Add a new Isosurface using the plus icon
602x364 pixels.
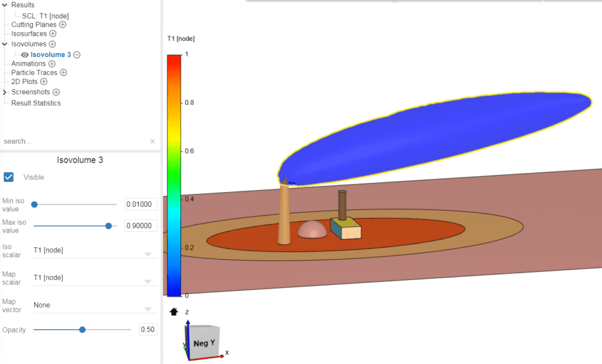[52, 33]
